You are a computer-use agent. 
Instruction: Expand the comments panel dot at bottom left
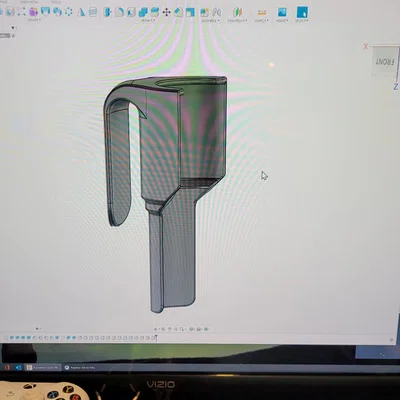[37, 329]
